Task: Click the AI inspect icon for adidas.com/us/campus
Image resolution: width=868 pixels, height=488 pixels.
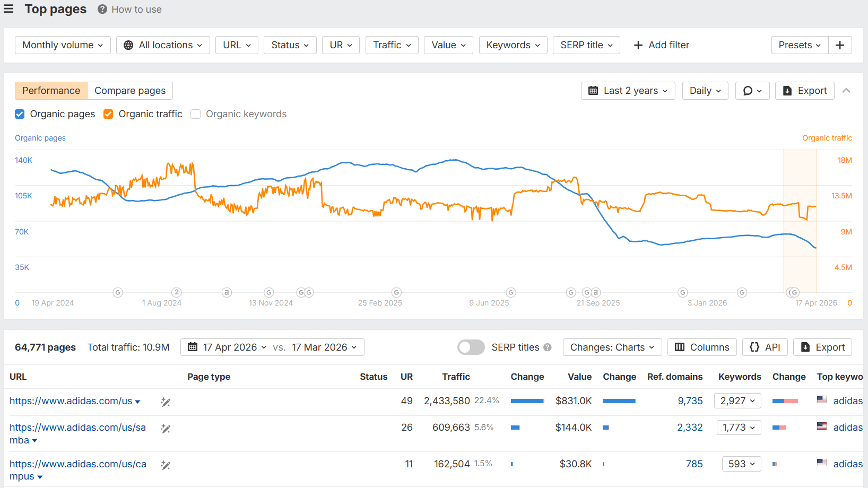Action: coord(166,465)
